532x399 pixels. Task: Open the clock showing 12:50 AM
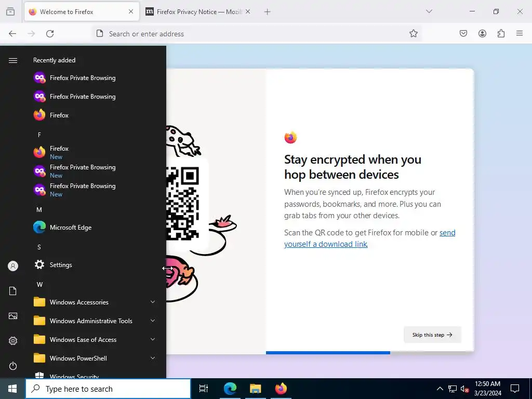(x=487, y=389)
